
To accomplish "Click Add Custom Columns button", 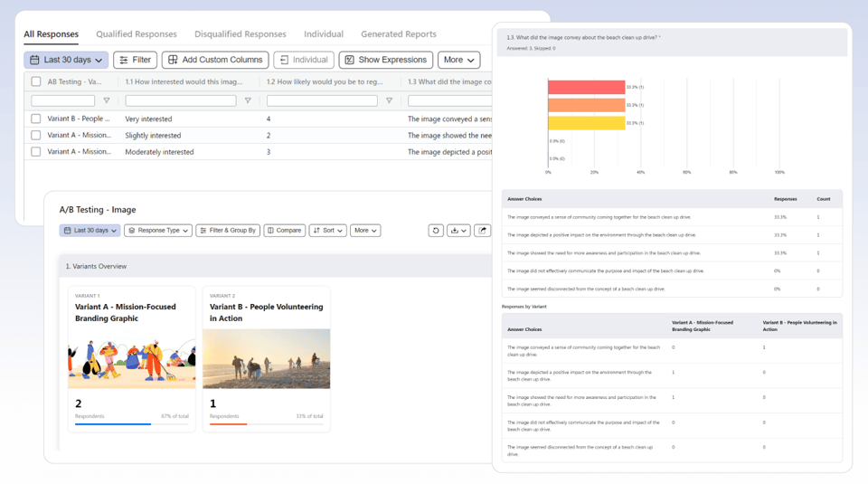I will [215, 60].
